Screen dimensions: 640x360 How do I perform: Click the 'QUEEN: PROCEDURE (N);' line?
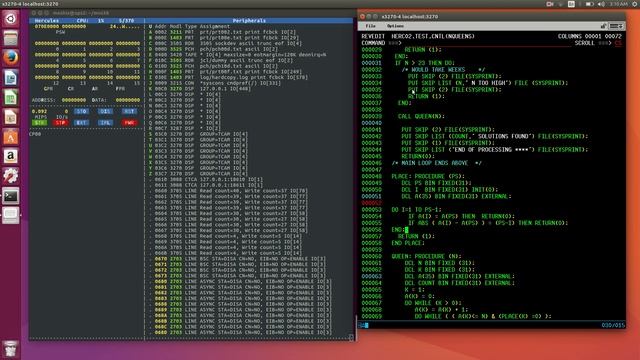tap(426, 256)
